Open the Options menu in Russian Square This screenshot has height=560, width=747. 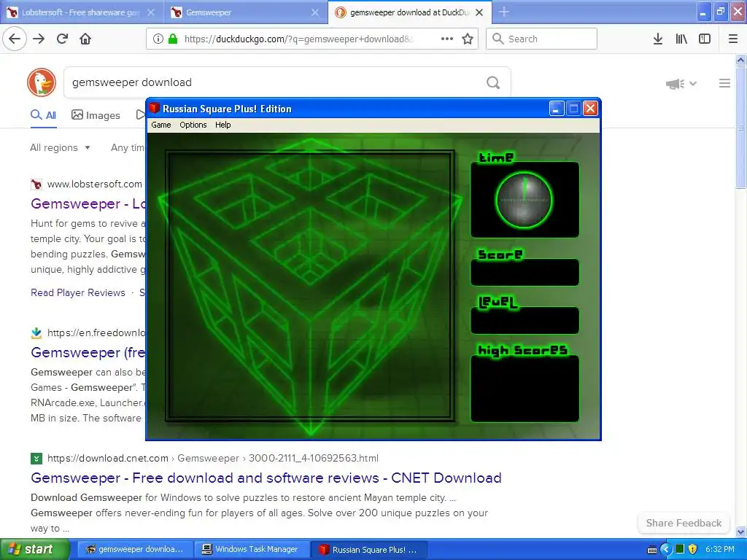[193, 125]
